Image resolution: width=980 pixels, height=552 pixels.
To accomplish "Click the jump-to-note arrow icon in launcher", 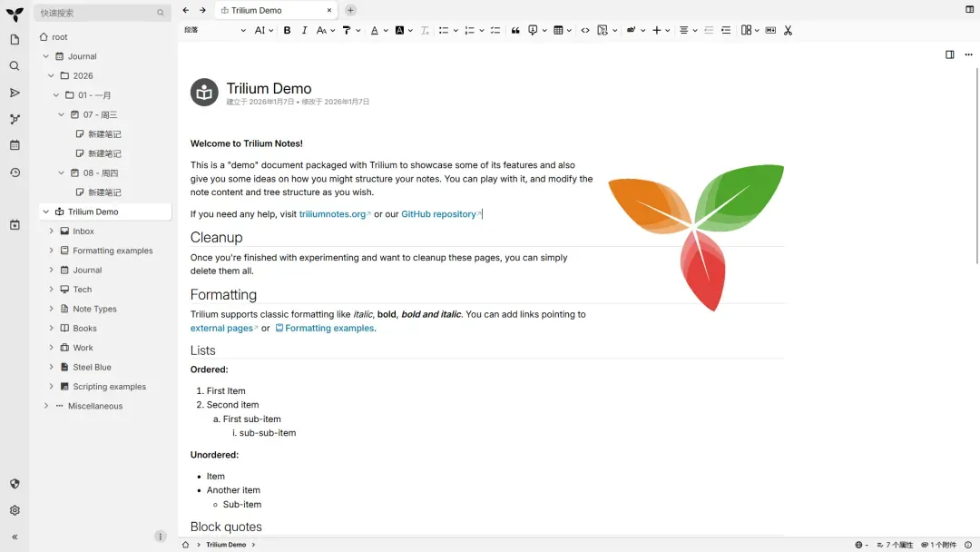I will click(15, 93).
